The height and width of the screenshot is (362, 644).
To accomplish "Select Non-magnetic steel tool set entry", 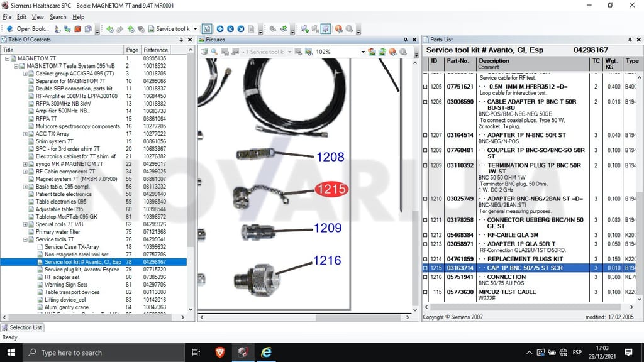I will click(x=76, y=255).
